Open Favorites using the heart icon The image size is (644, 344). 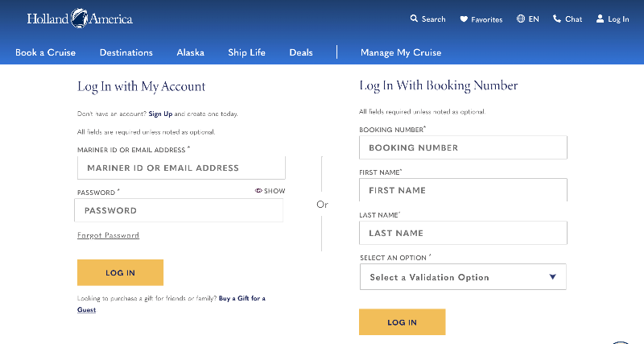pos(464,19)
